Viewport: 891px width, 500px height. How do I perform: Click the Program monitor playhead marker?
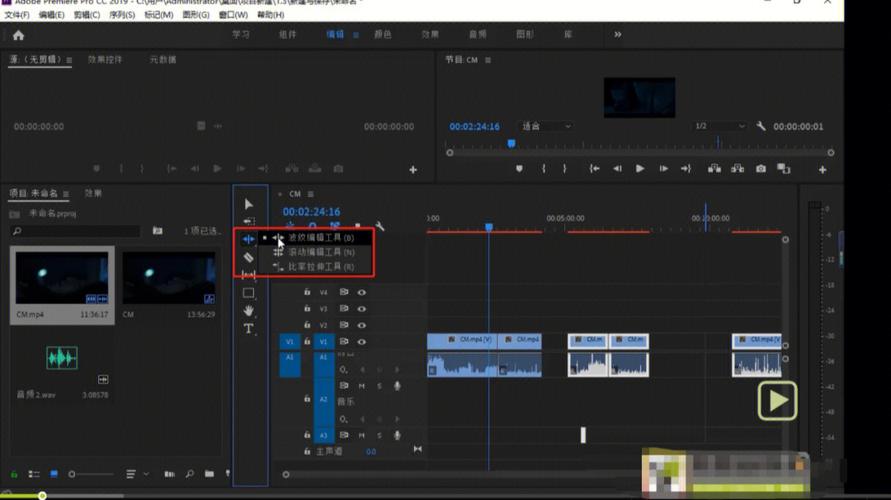coord(511,144)
